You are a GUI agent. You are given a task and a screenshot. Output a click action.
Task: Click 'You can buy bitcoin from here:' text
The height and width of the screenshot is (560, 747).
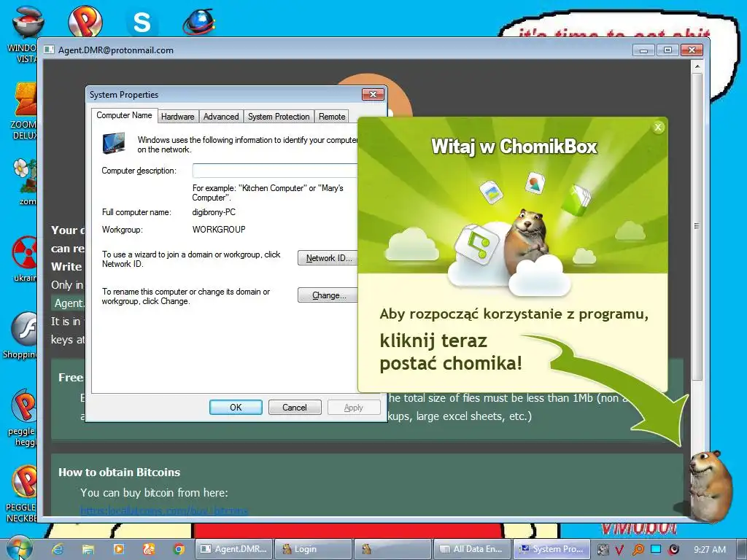(x=154, y=492)
